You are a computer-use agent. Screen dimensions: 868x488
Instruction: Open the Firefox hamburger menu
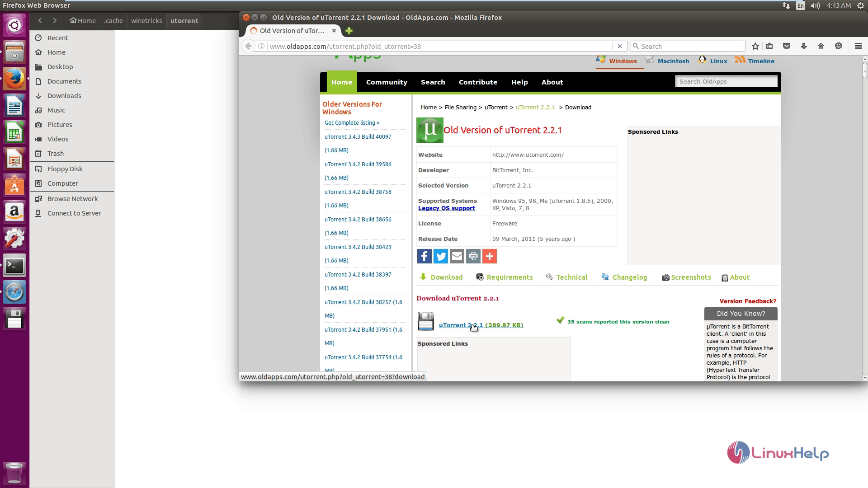859,46
